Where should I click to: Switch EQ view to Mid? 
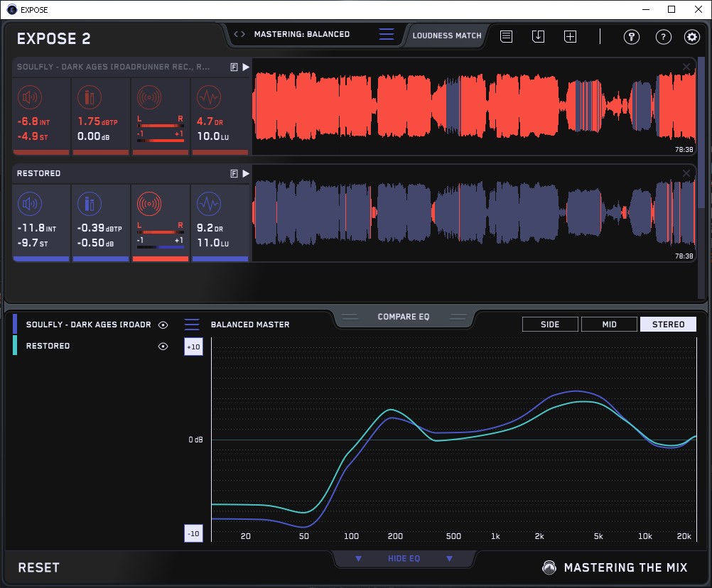pos(609,325)
